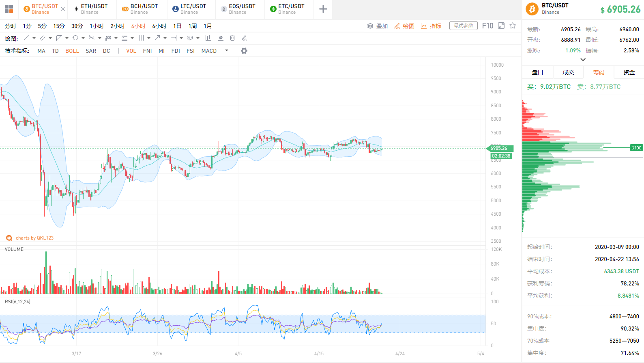Toggle the DC indicator

(x=107, y=51)
